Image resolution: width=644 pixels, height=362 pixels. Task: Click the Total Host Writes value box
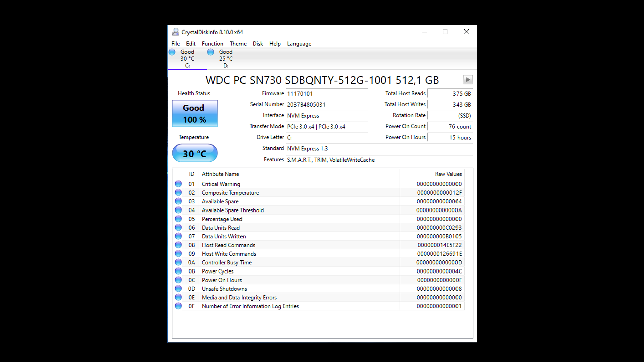[450, 105]
